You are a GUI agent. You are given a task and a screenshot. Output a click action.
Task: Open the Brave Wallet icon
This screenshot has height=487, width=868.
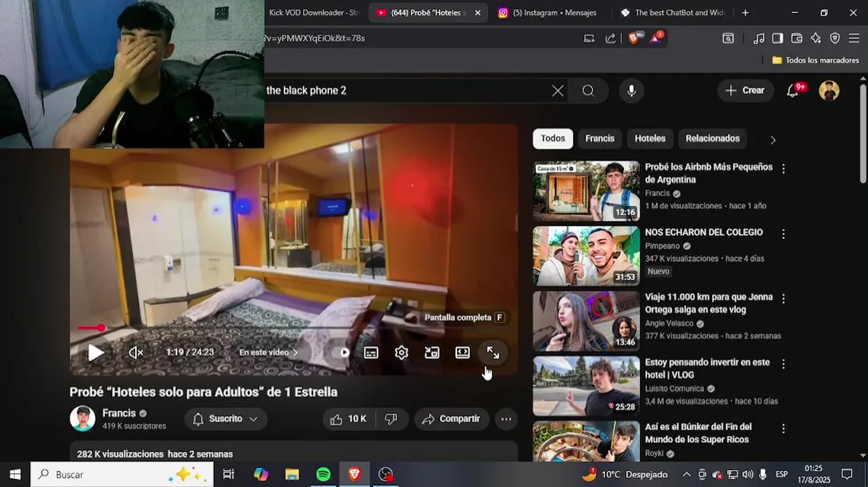(796, 39)
